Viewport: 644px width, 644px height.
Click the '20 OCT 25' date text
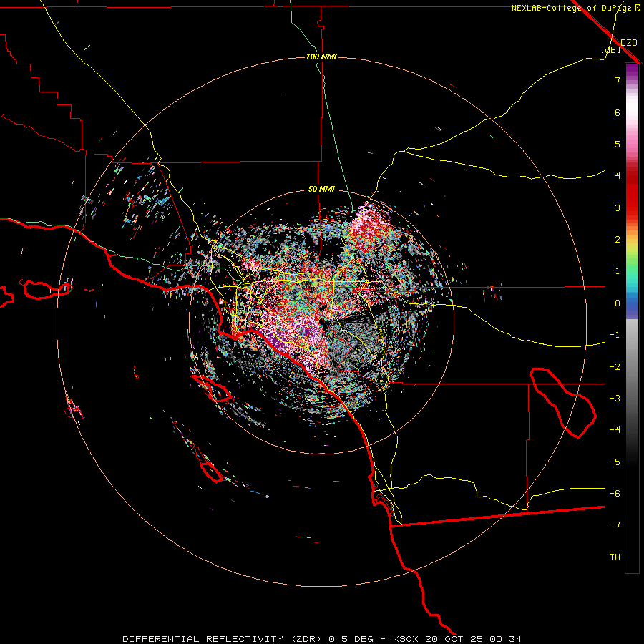(456, 639)
